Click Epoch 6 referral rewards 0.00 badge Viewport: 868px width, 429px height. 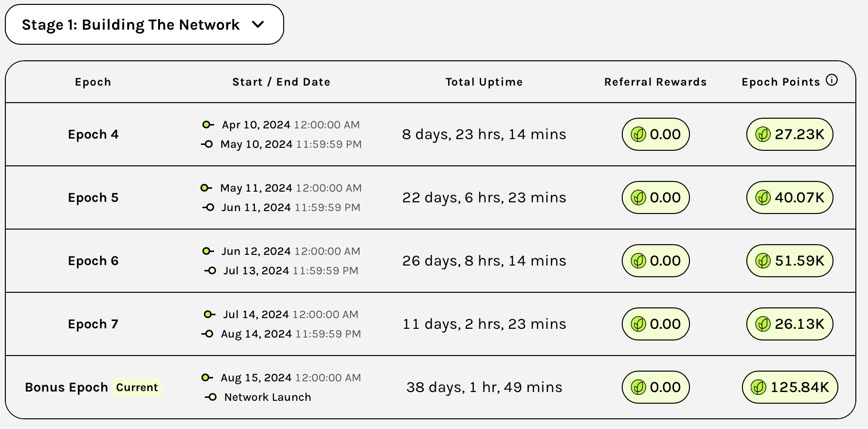[x=656, y=261]
